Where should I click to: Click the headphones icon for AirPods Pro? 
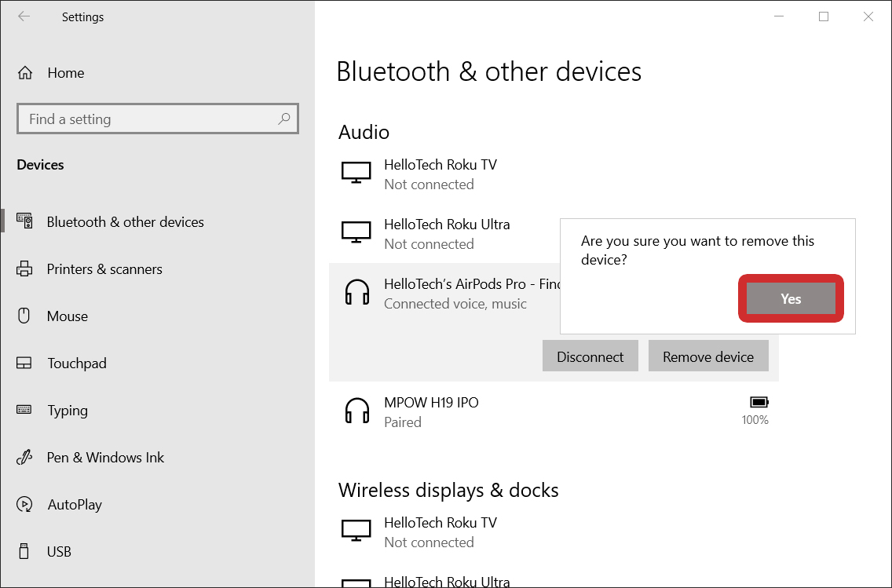pyautogui.click(x=357, y=291)
